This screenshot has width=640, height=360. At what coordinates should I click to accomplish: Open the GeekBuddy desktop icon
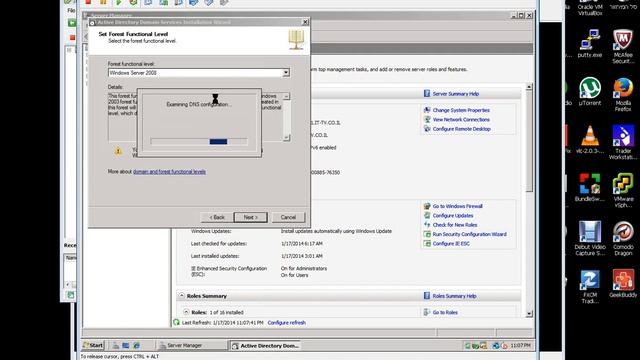tap(623, 283)
